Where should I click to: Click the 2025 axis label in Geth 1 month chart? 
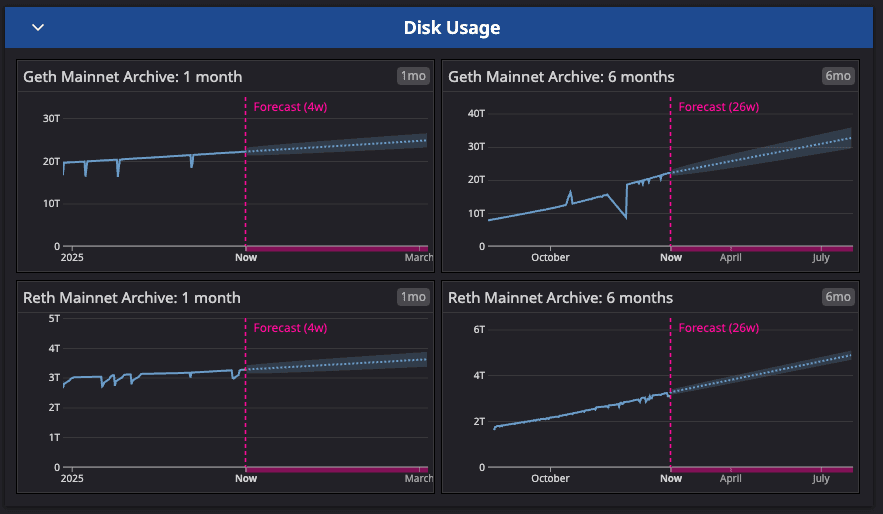pyautogui.click(x=72, y=257)
